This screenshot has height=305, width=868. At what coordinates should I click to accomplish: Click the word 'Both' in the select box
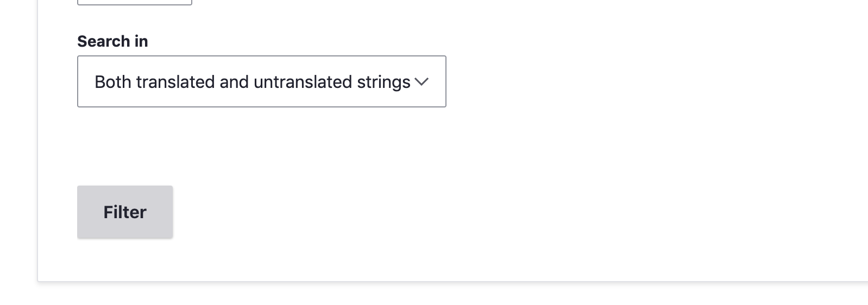113,82
